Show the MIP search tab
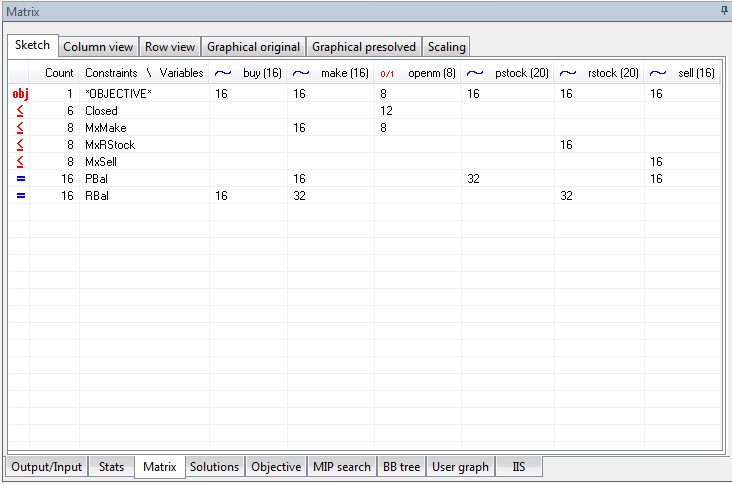The width and height of the screenshot is (732, 484). coord(341,467)
